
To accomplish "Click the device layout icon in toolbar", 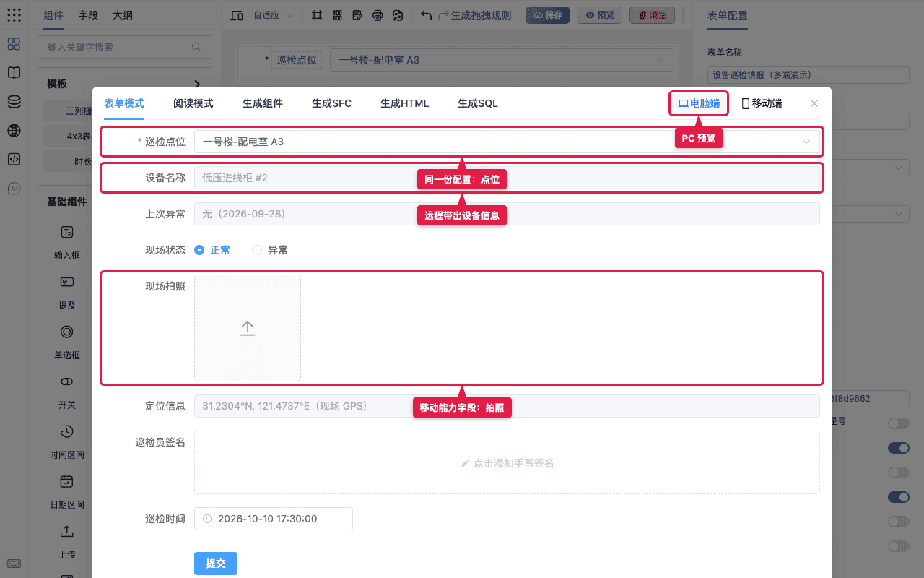I will point(237,15).
